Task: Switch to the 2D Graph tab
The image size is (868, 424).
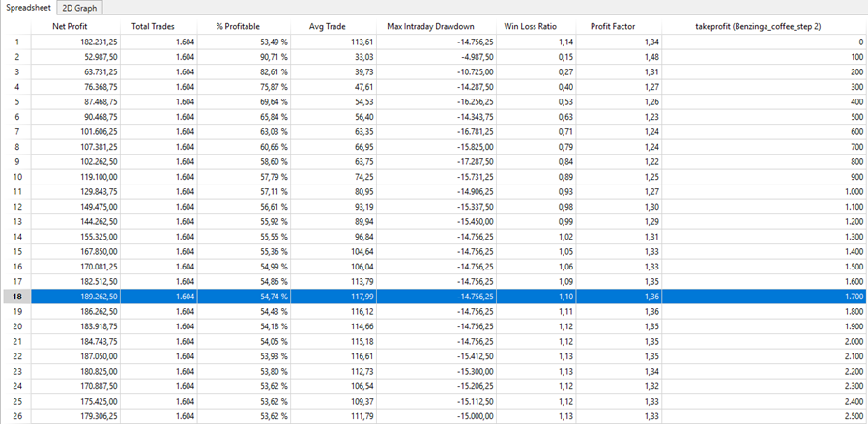Action: pos(79,8)
